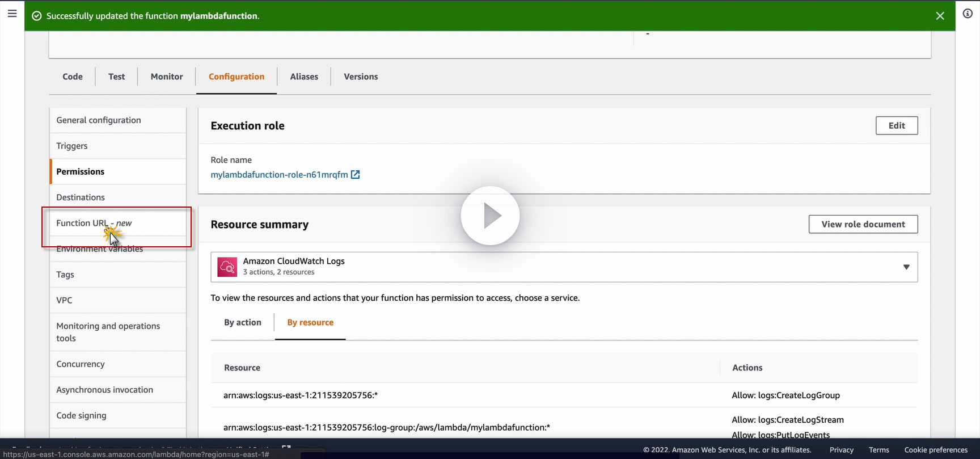Click View role document button

863,224
